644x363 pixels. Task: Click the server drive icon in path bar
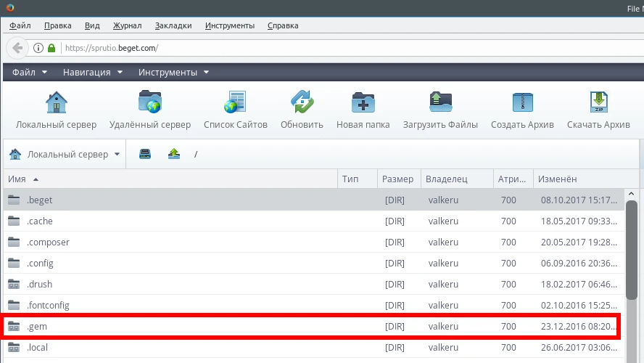tap(145, 154)
